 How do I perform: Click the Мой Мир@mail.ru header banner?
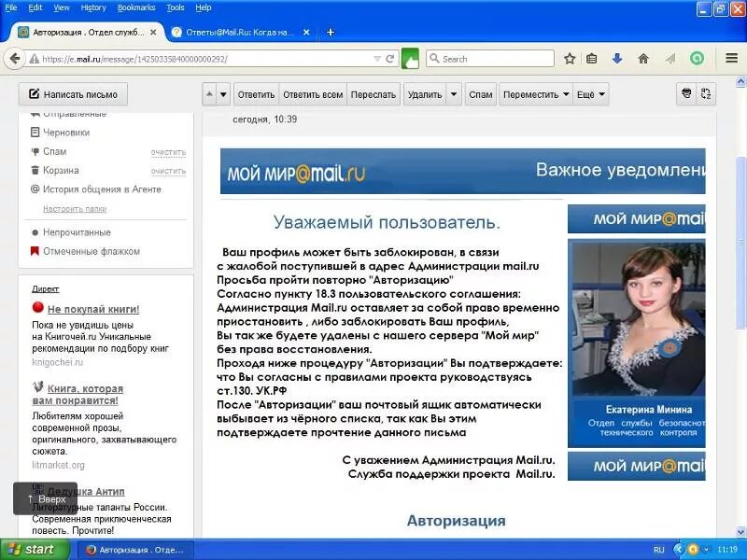point(462,171)
